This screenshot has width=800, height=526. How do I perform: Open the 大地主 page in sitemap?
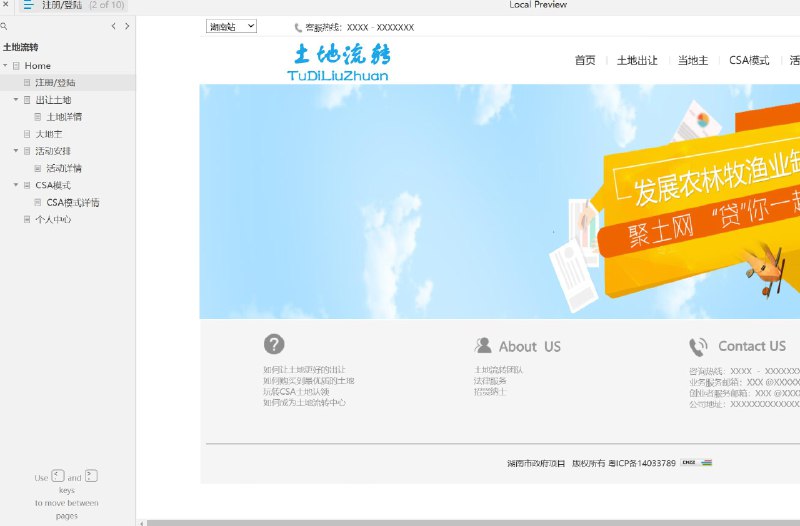[48, 134]
